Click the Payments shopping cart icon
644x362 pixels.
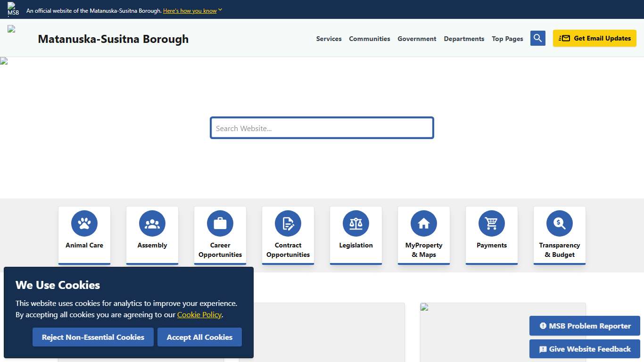click(x=492, y=223)
